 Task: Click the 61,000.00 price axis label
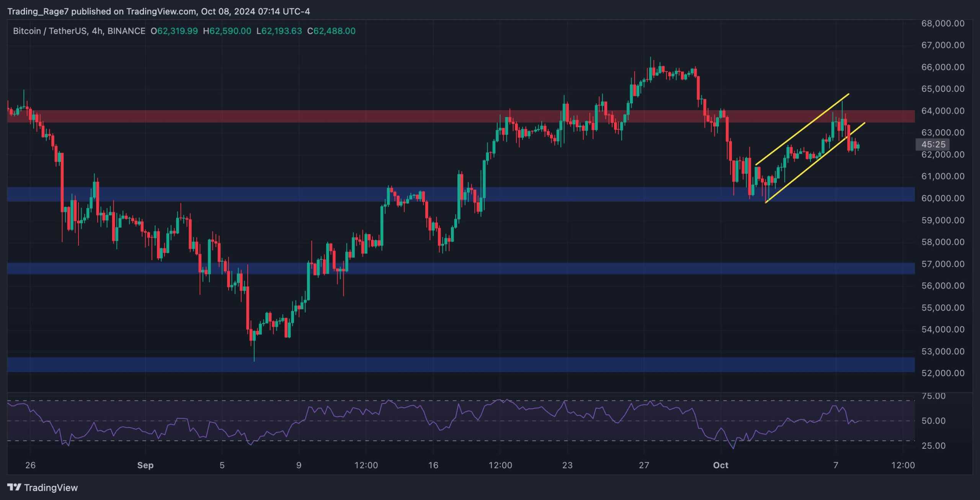pyautogui.click(x=943, y=176)
